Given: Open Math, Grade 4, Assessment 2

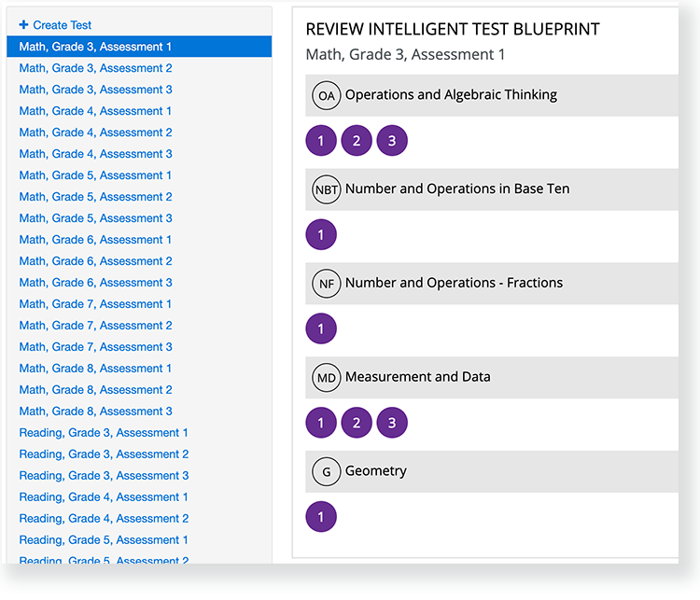Looking at the screenshot, I should click(x=95, y=133).
